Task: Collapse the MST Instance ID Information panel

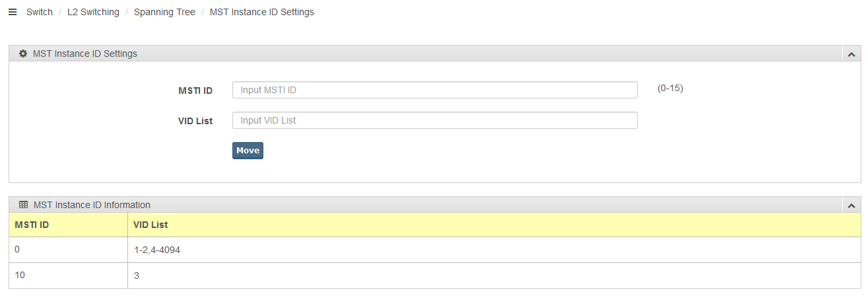Action: (x=851, y=205)
